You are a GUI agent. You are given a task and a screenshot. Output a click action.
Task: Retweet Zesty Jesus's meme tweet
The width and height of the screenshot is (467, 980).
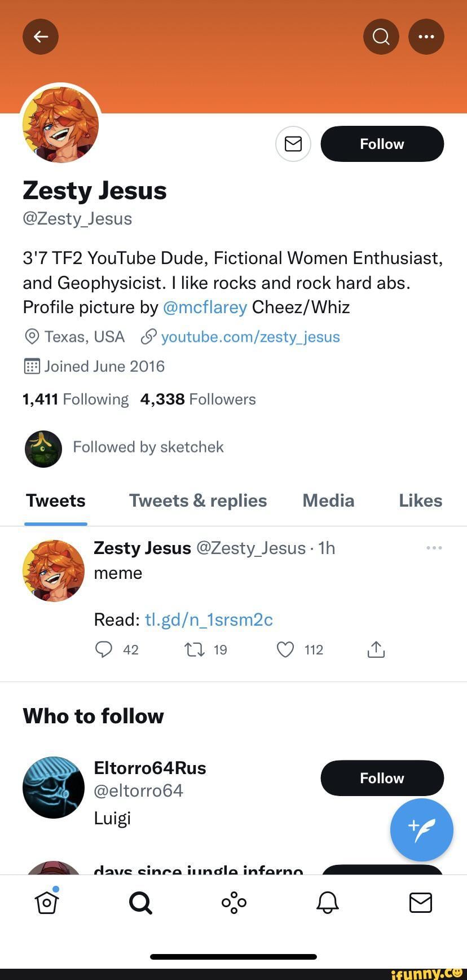[193, 649]
